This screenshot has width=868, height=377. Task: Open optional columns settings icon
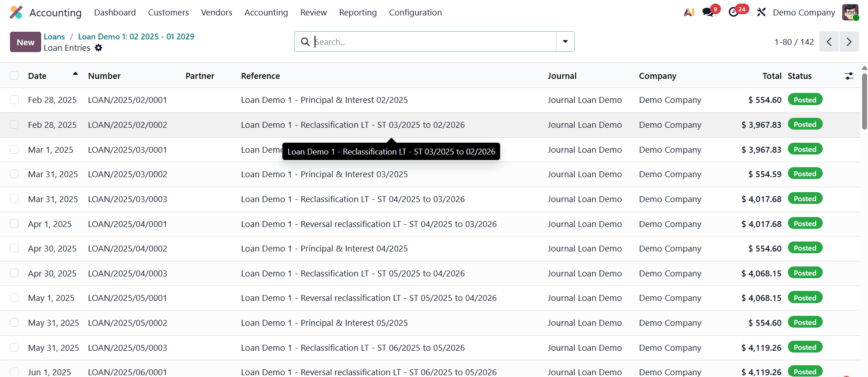coord(849,76)
